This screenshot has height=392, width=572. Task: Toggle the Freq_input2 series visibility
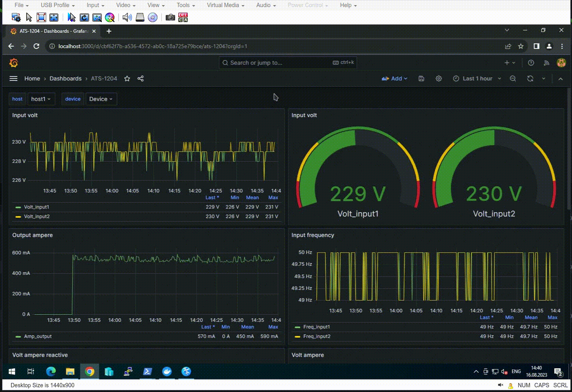tap(317, 336)
